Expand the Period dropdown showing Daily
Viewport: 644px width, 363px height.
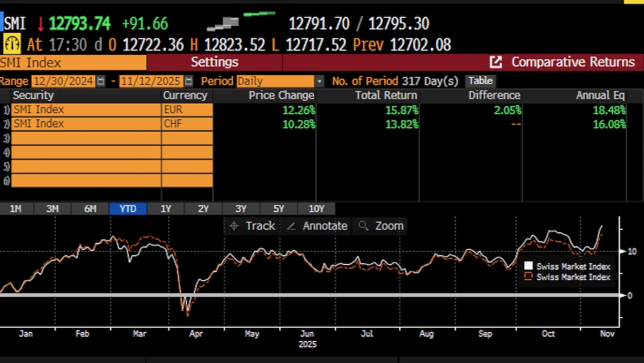coord(320,81)
